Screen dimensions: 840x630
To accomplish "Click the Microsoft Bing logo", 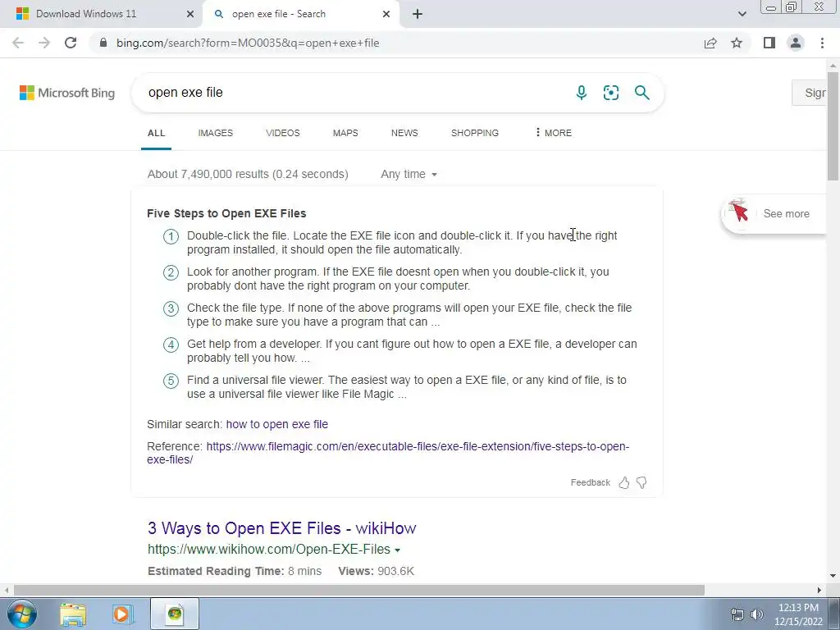I will click(67, 93).
